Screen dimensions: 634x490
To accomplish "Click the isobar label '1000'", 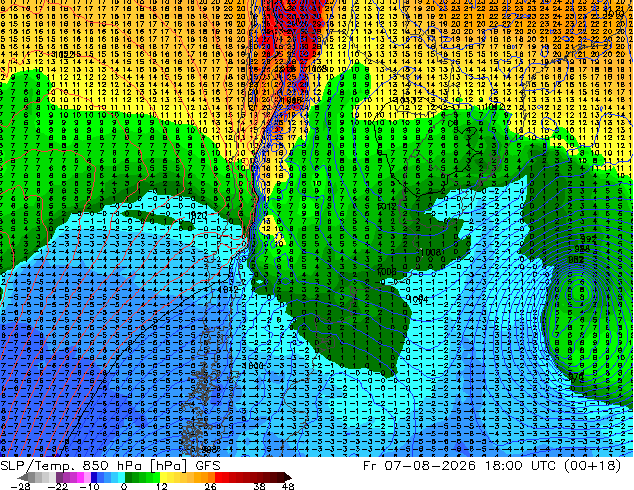I will pyautogui.click(x=254, y=366).
